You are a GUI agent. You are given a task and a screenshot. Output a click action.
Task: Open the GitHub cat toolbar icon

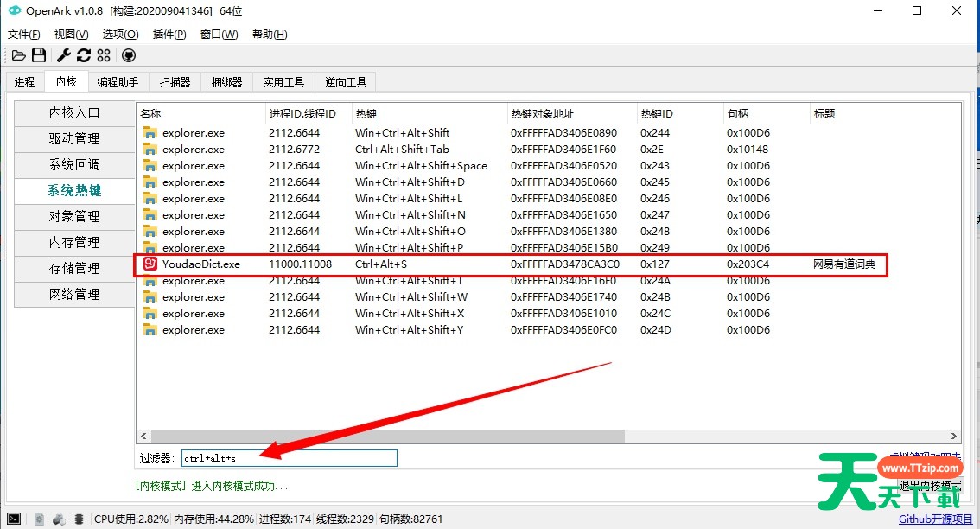click(x=128, y=55)
